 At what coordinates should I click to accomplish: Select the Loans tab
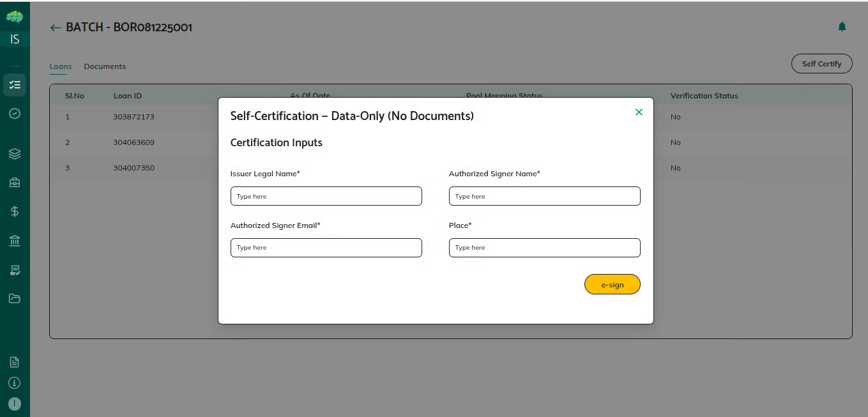[61, 66]
